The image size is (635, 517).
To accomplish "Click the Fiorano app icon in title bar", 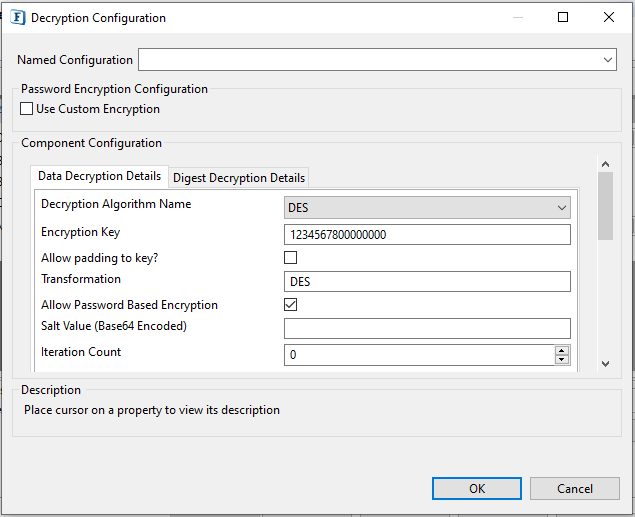I will 17,18.
